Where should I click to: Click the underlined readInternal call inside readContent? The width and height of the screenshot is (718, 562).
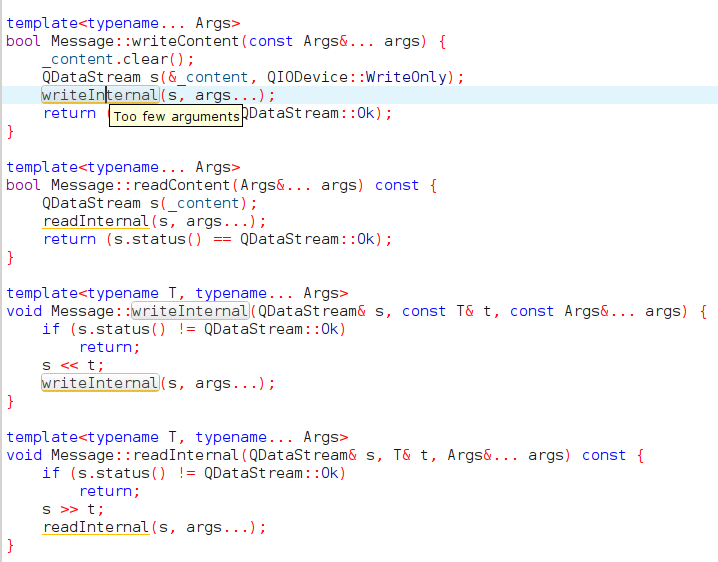click(95, 221)
